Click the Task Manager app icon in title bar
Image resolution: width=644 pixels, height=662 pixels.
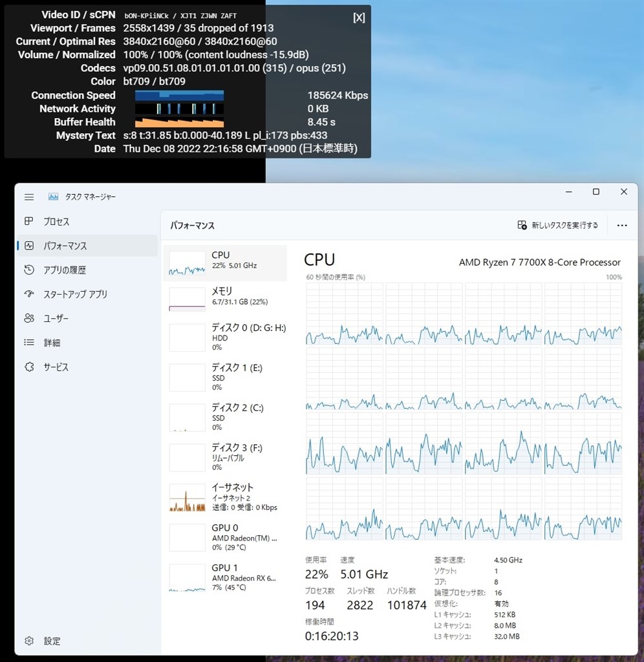tap(53, 197)
